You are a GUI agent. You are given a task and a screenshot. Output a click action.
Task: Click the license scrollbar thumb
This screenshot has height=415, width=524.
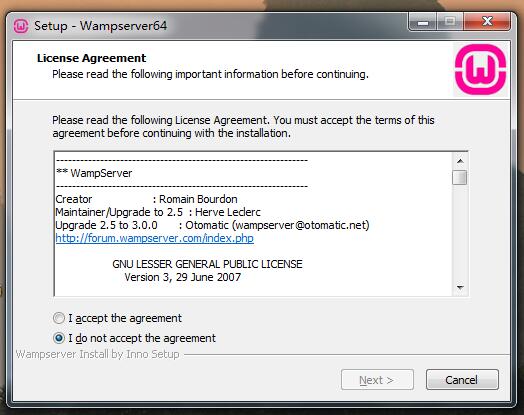point(460,177)
